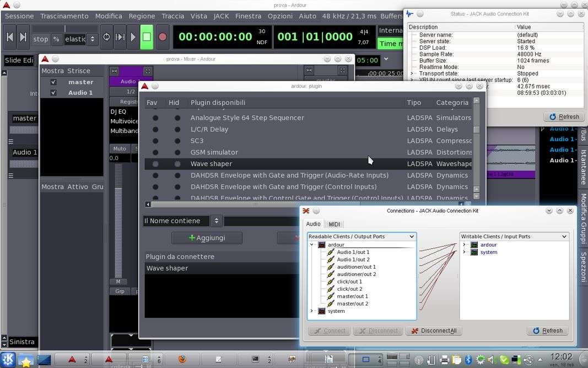588x368 pixels.
Task: Click the Firefox icon in the taskbar
Action: [182, 359]
